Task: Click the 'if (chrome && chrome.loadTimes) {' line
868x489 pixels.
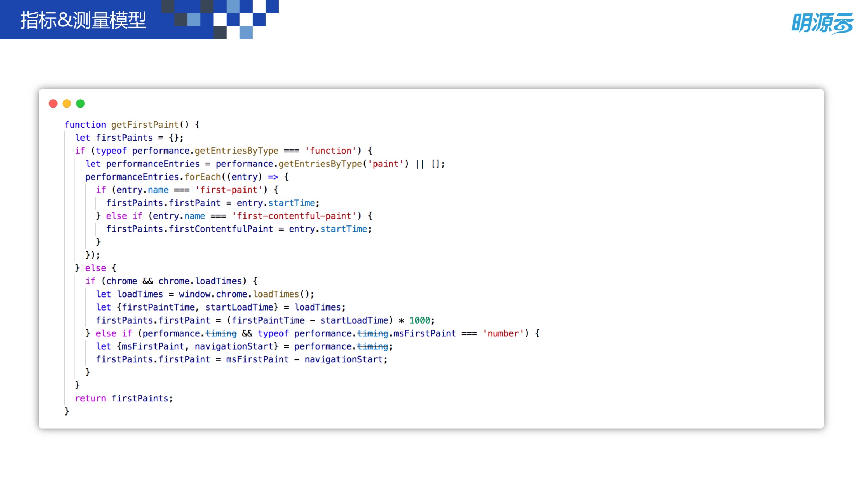Action: click(x=171, y=281)
